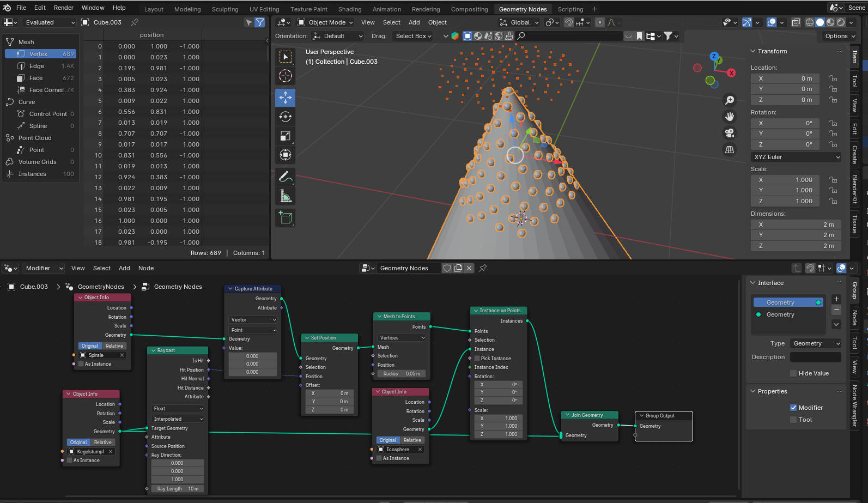Toggle camera view in viewport
Image resolution: width=868 pixels, height=503 pixels.
click(729, 133)
